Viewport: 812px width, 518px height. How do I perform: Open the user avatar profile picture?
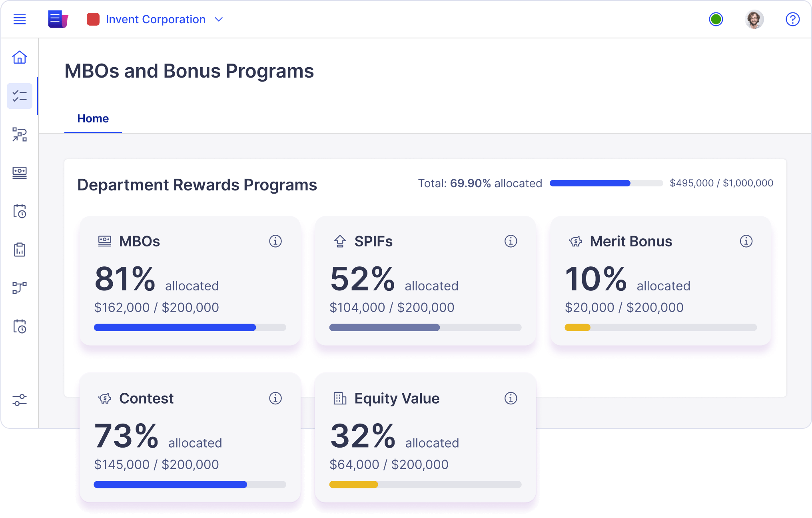[x=754, y=19]
